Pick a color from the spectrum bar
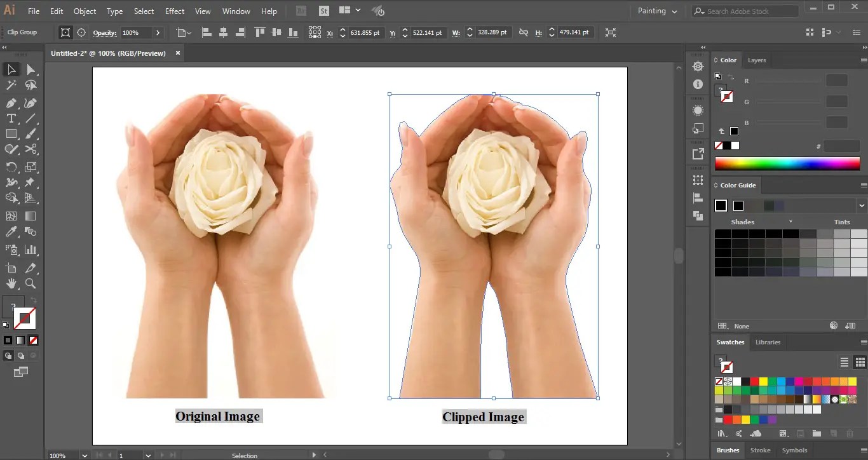This screenshot has height=460, width=868. (787, 164)
